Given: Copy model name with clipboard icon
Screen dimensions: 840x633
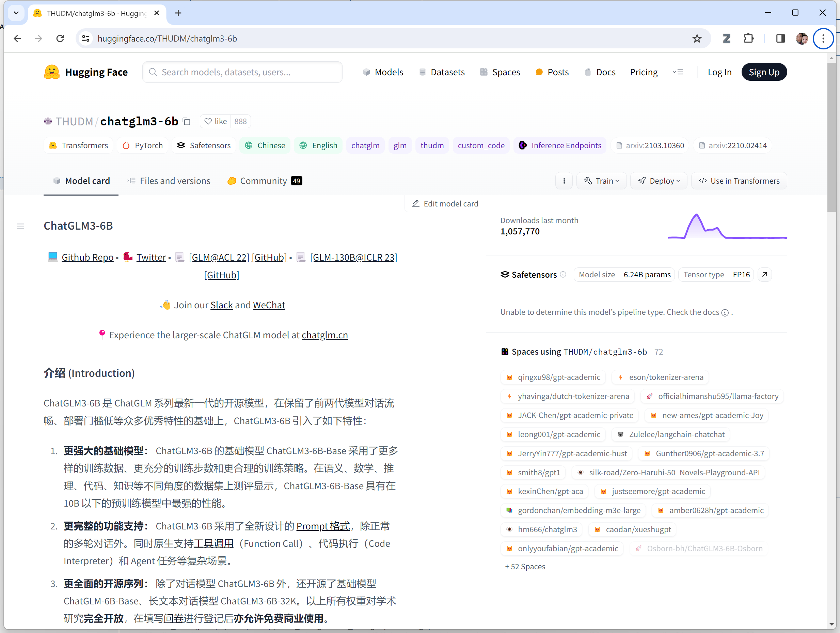Looking at the screenshot, I should (187, 122).
